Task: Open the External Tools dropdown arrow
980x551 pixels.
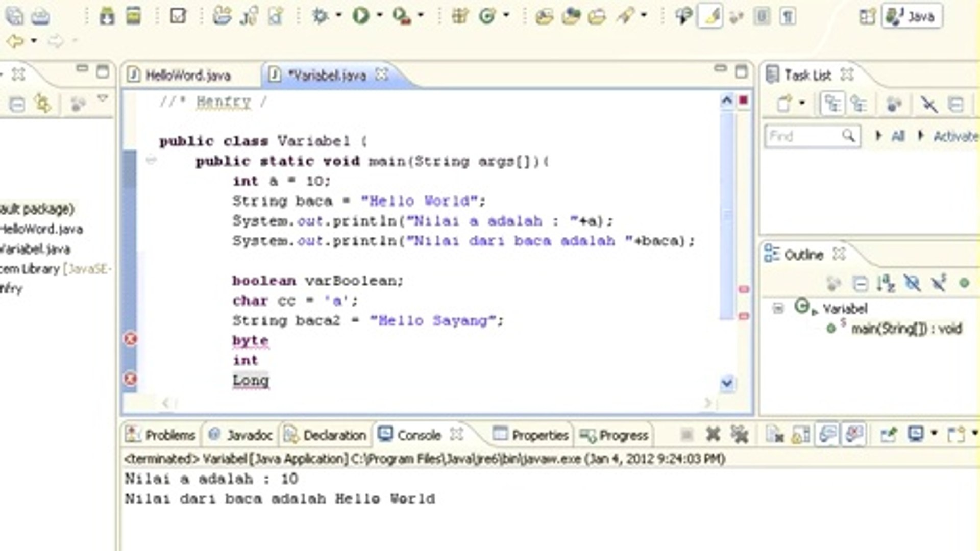Action: click(420, 16)
